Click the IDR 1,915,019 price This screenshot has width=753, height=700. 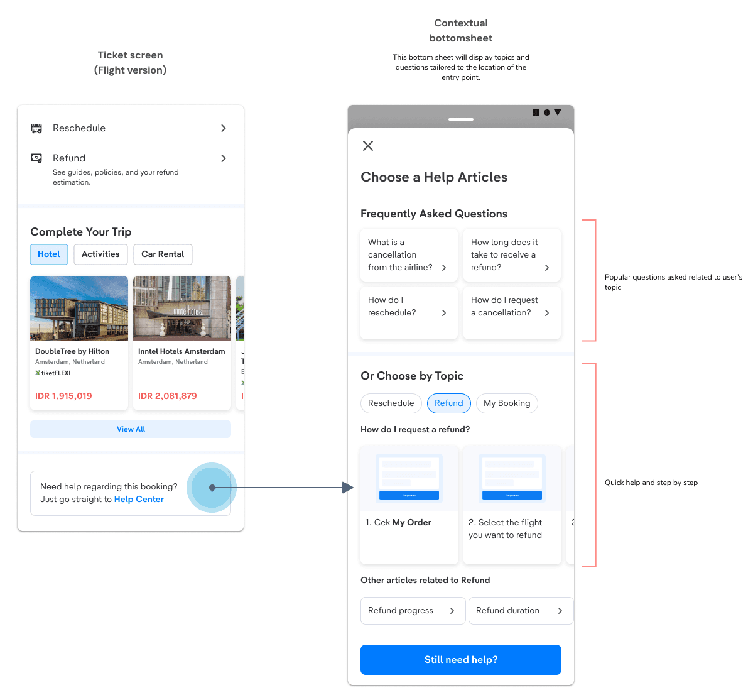[x=63, y=396]
